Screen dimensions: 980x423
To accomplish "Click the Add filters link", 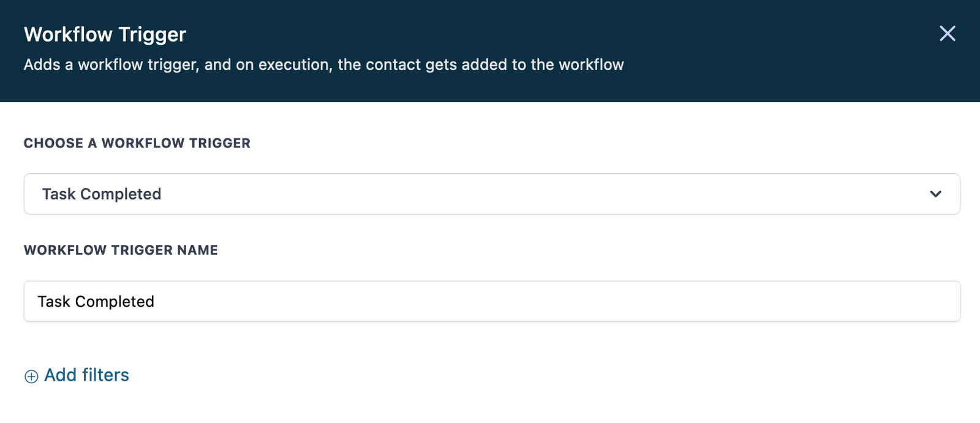I will point(86,375).
